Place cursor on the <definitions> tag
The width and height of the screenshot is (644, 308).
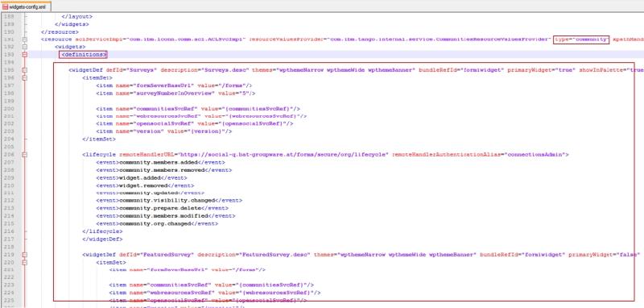pyautogui.click(x=83, y=54)
